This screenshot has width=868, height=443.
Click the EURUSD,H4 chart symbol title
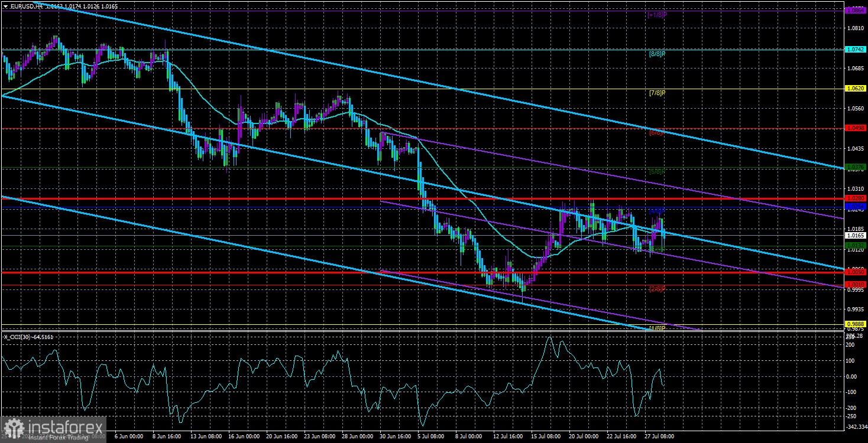point(27,5)
